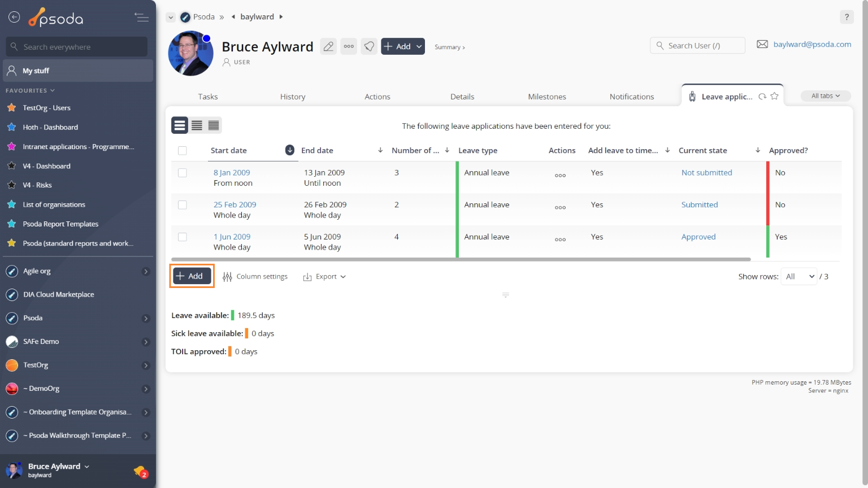868x488 pixels.
Task: Open notifications bell with badge 2
Action: click(141, 471)
